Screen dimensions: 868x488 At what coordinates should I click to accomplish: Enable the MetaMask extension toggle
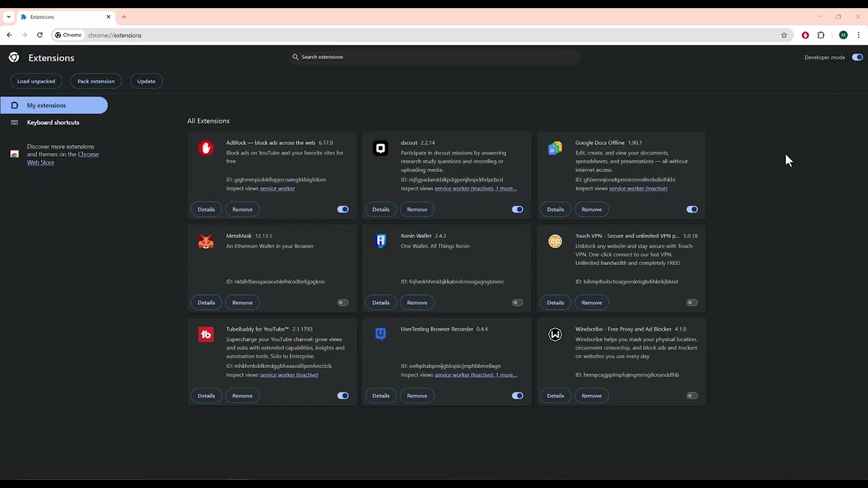click(343, 303)
